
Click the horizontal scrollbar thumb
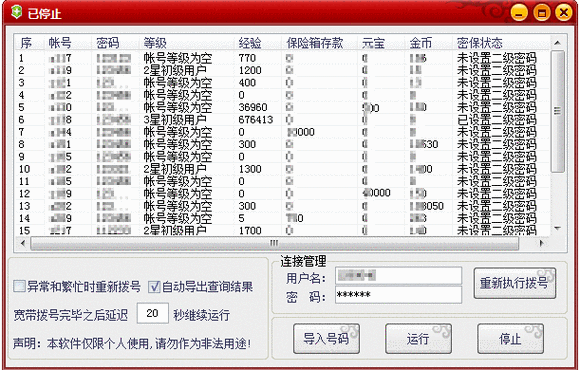coord(274,243)
